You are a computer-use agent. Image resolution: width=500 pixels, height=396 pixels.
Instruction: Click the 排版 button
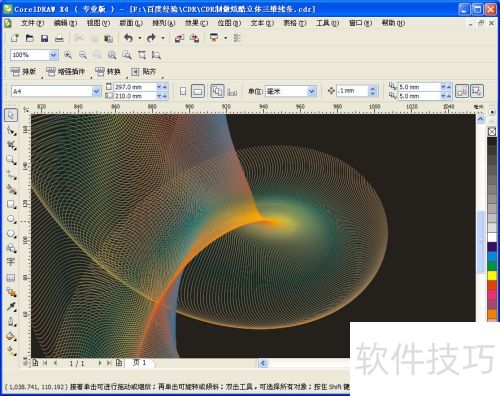(x=23, y=71)
